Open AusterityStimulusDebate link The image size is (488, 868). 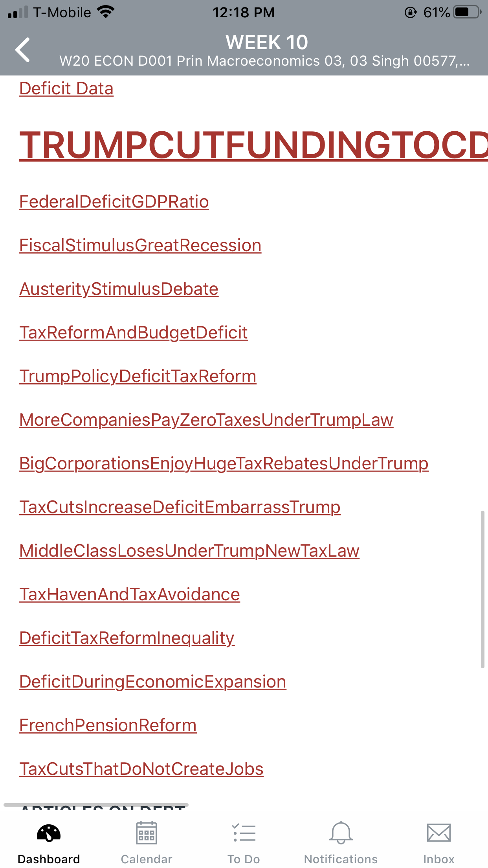(x=119, y=289)
